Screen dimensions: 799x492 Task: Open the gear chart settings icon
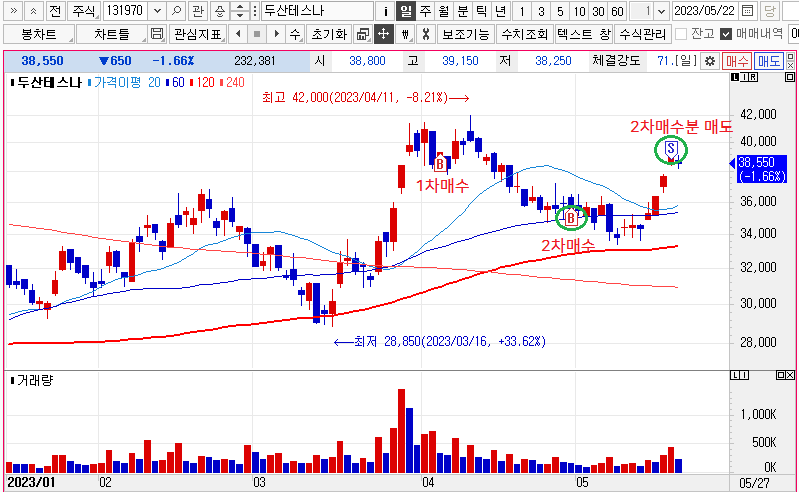(x=709, y=61)
